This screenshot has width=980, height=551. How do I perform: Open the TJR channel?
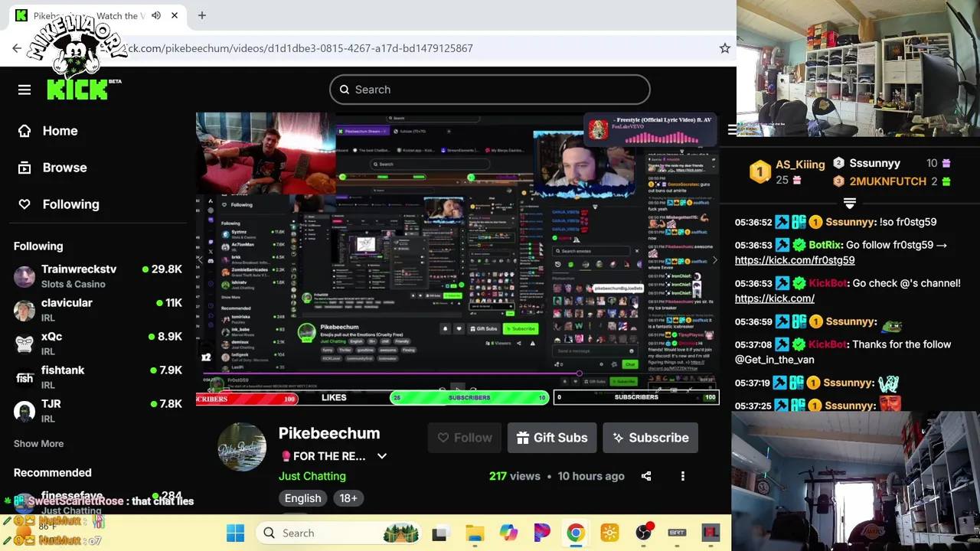[x=98, y=411]
